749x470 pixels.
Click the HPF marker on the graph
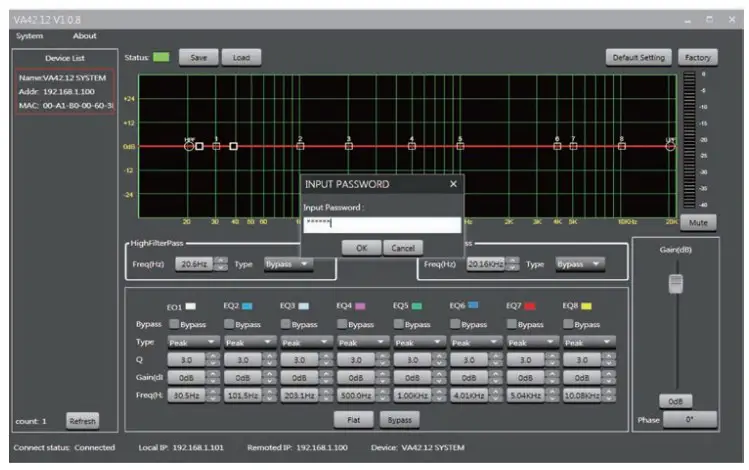(x=189, y=146)
